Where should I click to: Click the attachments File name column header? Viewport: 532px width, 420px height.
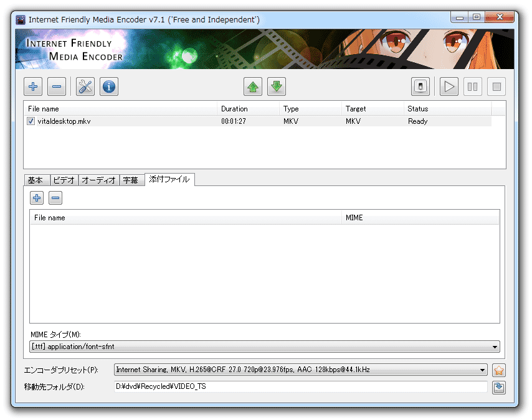(x=186, y=218)
